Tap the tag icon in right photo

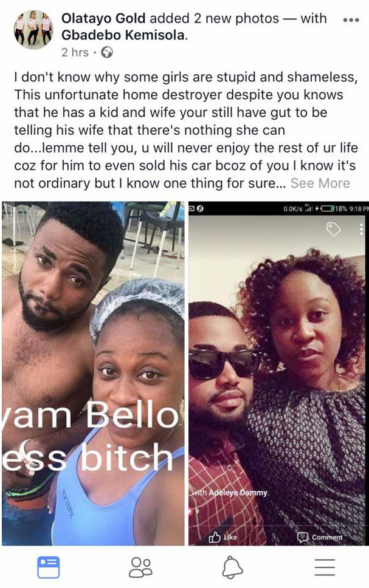pyautogui.click(x=333, y=229)
